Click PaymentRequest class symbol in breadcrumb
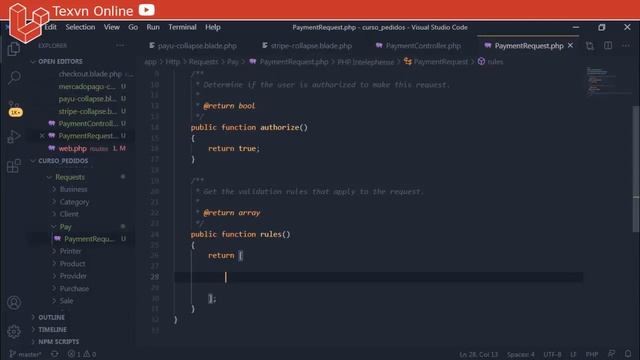This screenshot has height=360, width=640. coord(436,62)
